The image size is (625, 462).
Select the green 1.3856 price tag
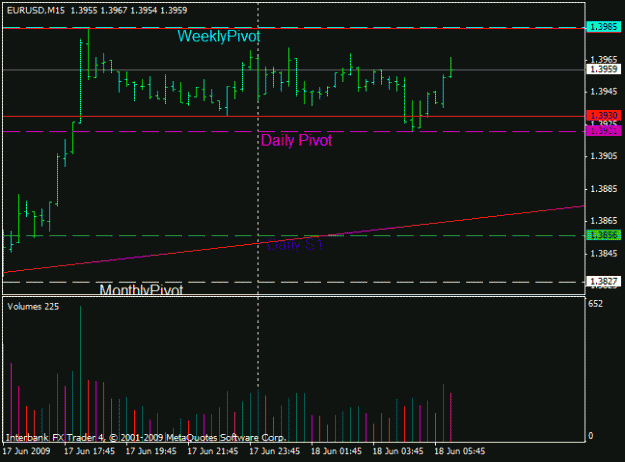[603, 235]
